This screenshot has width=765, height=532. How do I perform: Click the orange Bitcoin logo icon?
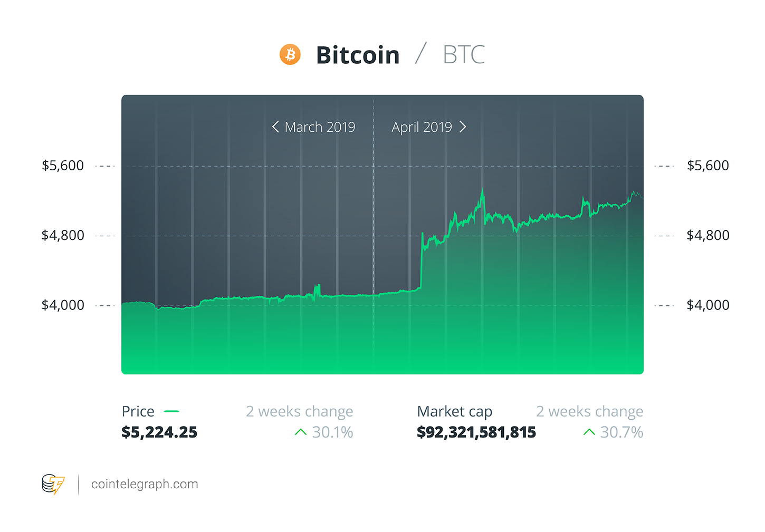tap(290, 54)
